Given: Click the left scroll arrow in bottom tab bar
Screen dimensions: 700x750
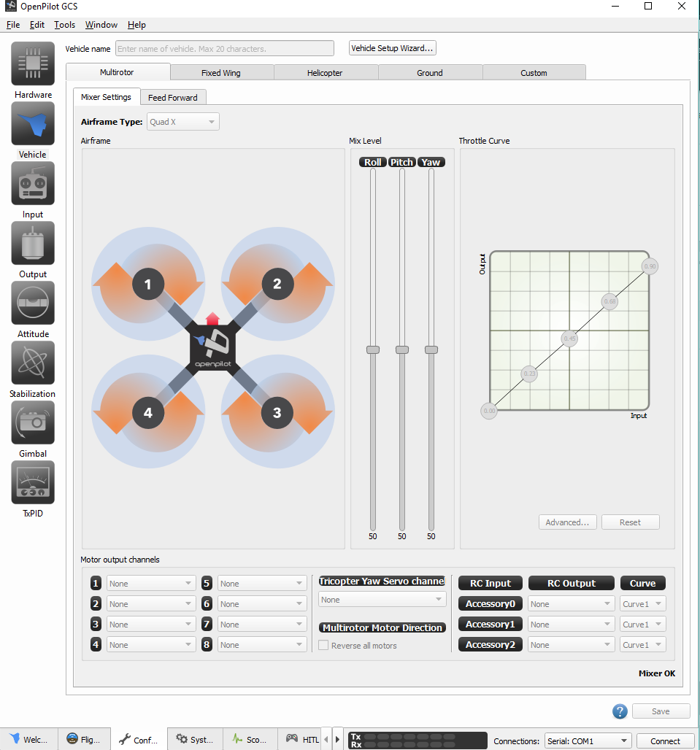Looking at the screenshot, I should [x=326, y=740].
